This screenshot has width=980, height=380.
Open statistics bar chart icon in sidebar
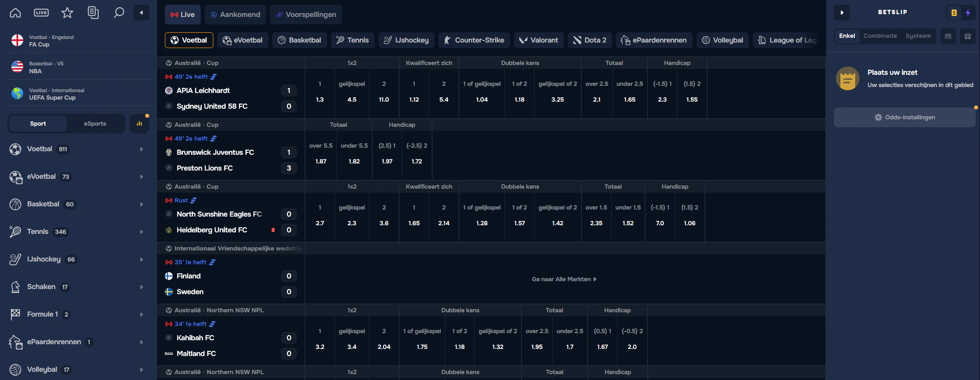pyautogui.click(x=139, y=124)
